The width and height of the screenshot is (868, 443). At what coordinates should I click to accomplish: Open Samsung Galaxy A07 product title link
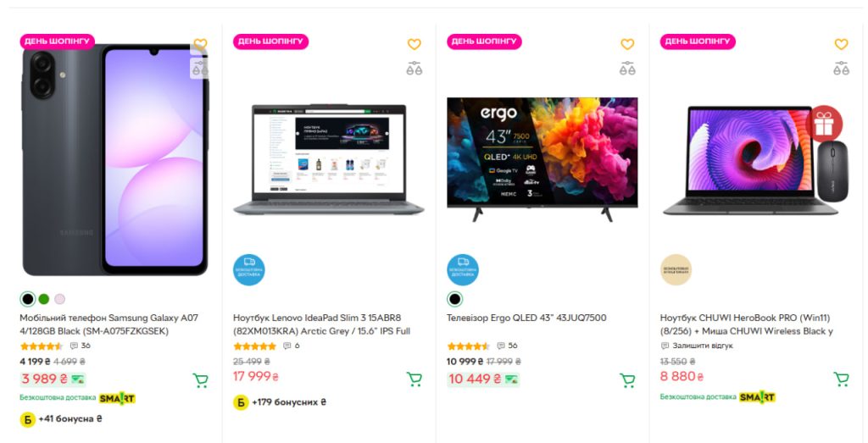coord(109,324)
